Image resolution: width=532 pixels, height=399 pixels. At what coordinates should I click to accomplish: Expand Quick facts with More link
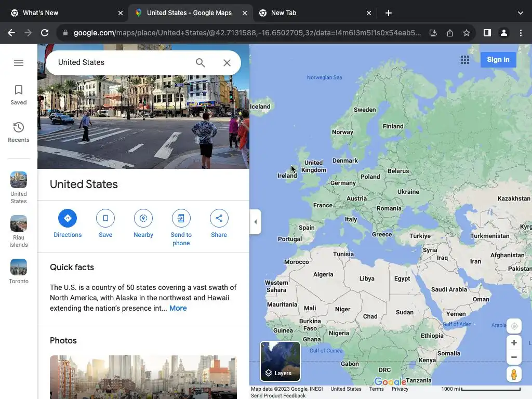point(178,308)
